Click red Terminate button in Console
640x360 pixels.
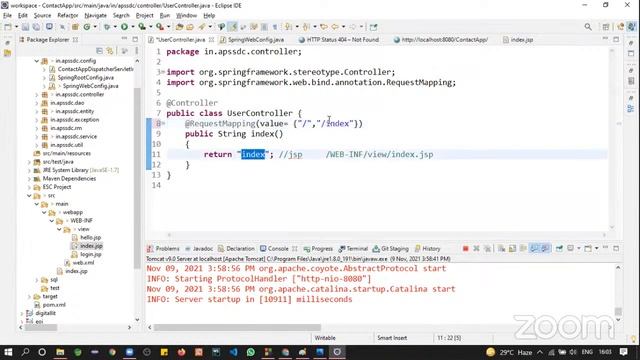[465, 249]
